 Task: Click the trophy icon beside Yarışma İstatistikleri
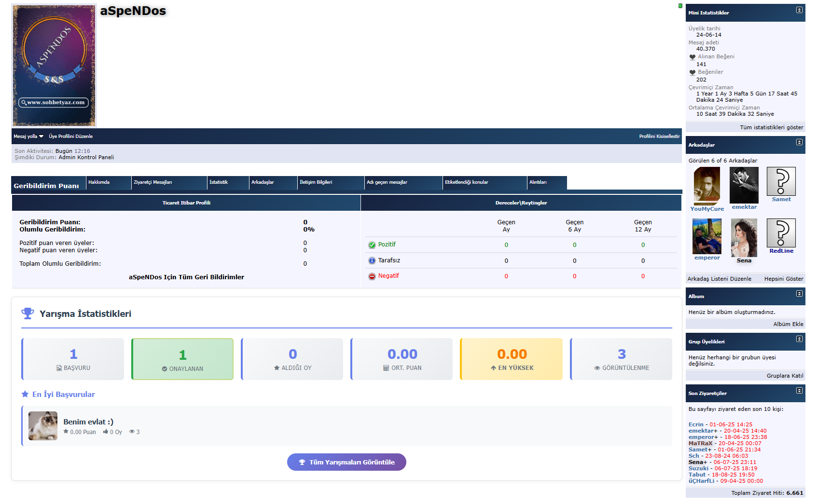point(28,313)
